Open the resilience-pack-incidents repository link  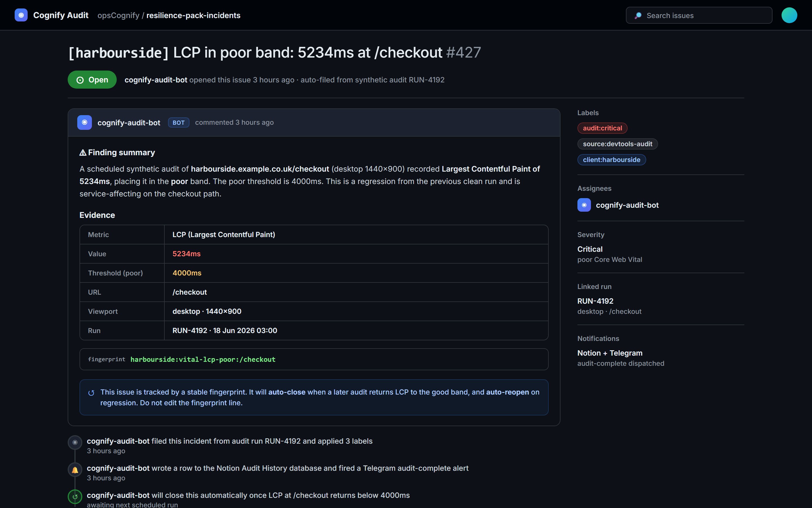(193, 16)
